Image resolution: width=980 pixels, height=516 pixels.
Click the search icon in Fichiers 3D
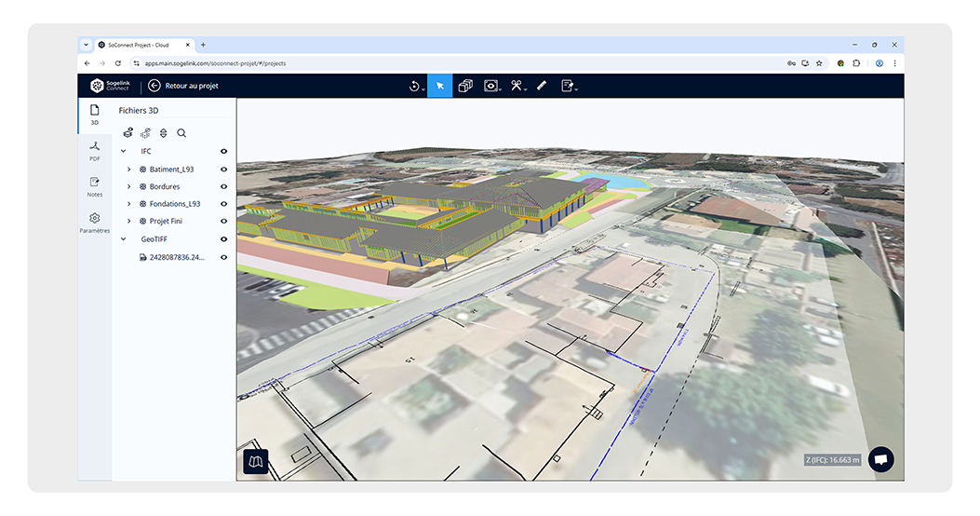point(181,133)
